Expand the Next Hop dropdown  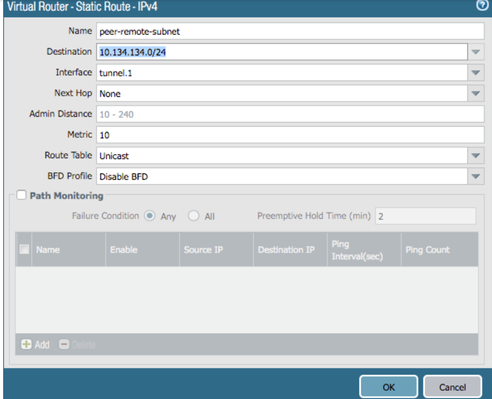(x=476, y=93)
